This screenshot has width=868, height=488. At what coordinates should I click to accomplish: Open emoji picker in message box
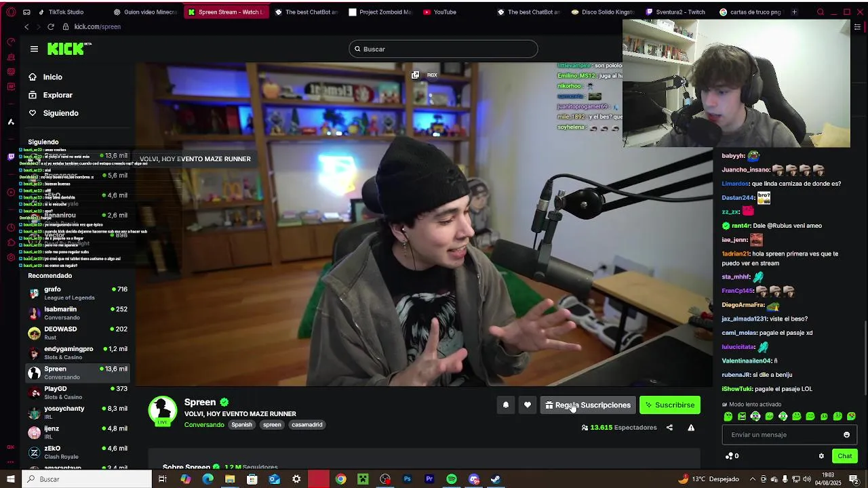point(846,435)
